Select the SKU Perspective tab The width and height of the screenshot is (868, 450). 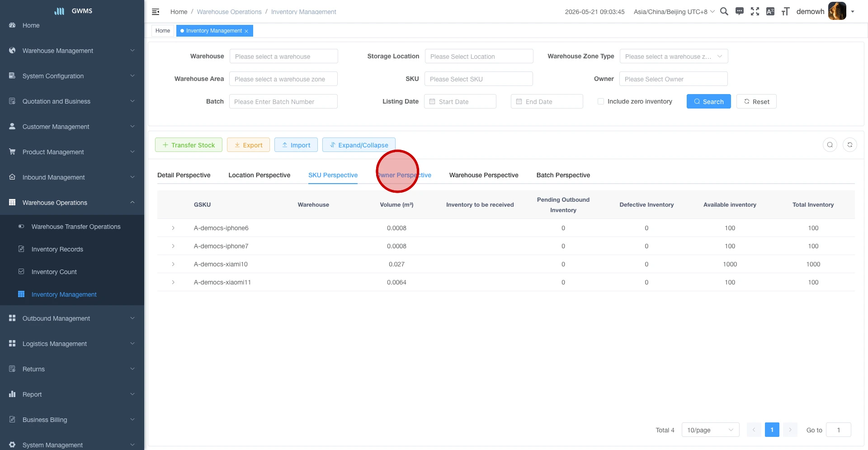[333, 175]
